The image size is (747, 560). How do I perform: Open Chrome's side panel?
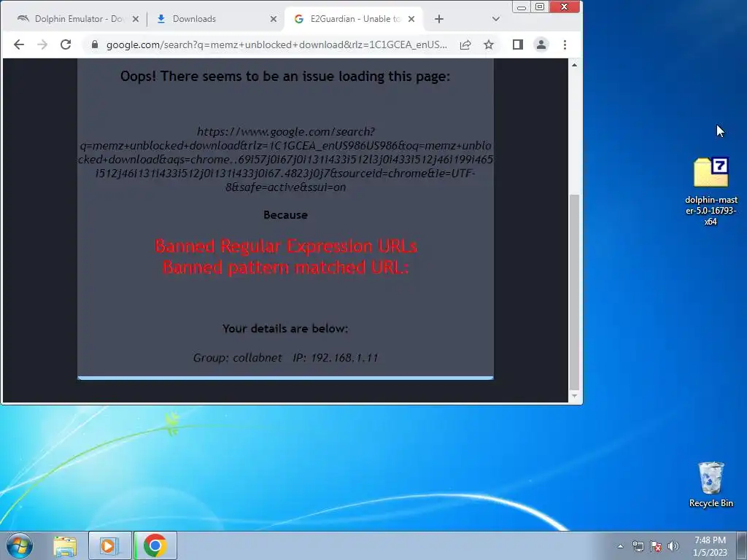pyautogui.click(x=518, y=44)
